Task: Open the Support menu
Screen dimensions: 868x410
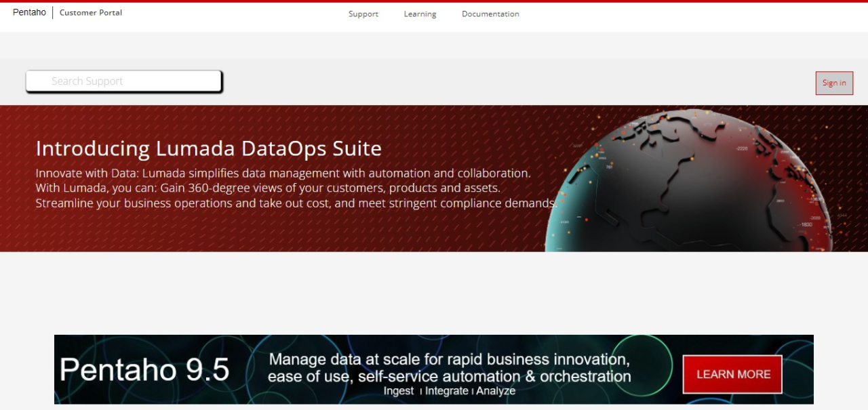Action: 363,14
